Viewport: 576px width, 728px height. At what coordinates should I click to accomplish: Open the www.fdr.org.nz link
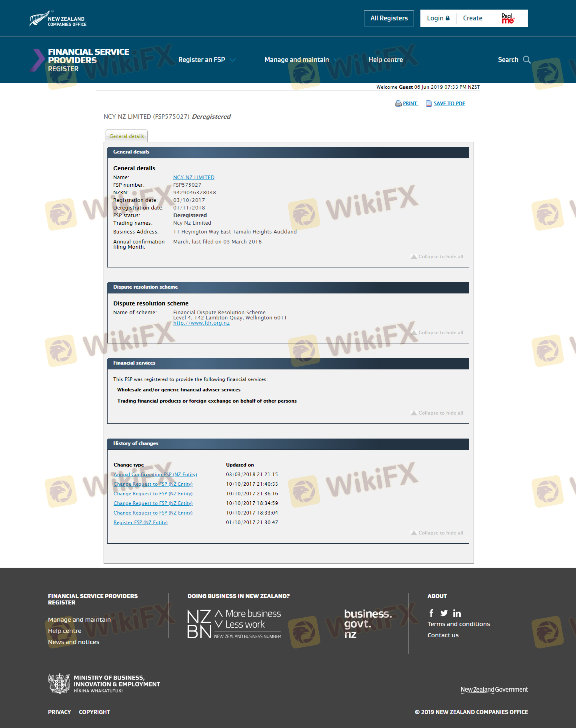pos(201,323)
